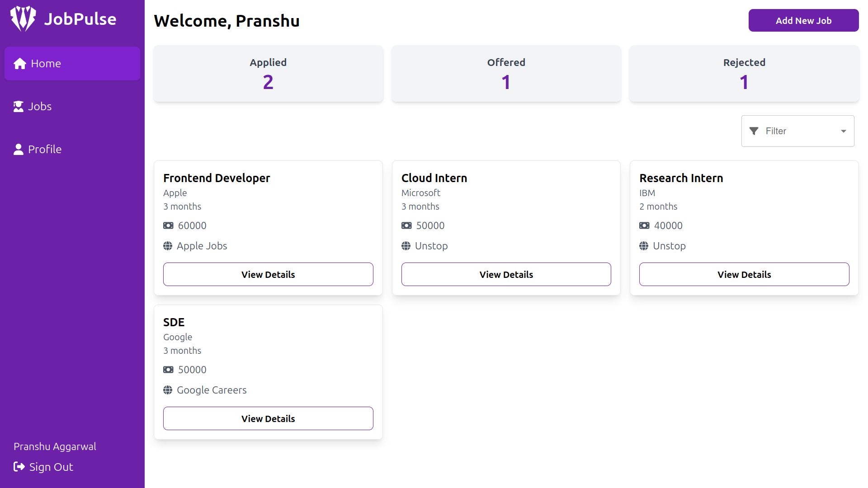Click the IBM company name
868x488 pixels.
pyautogui.click(x=647, y=193)
